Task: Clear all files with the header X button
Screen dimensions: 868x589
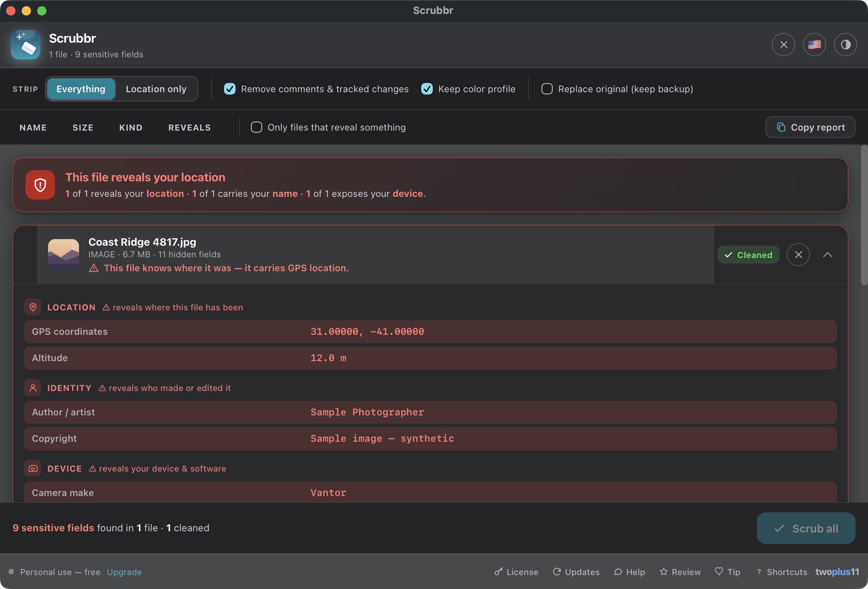Action: [783, 45]
